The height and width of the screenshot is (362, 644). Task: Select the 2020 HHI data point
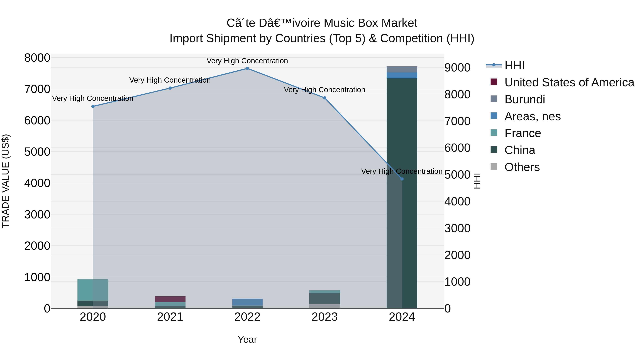93,106
